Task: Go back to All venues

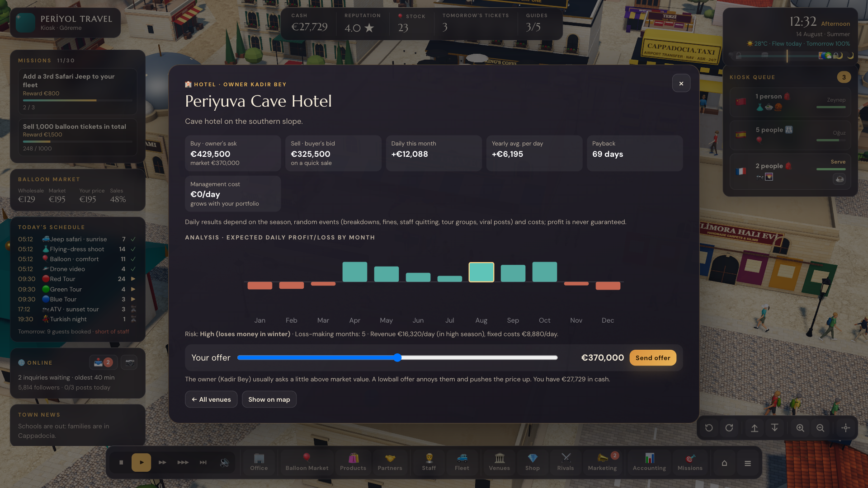Action: pos(211,399)
